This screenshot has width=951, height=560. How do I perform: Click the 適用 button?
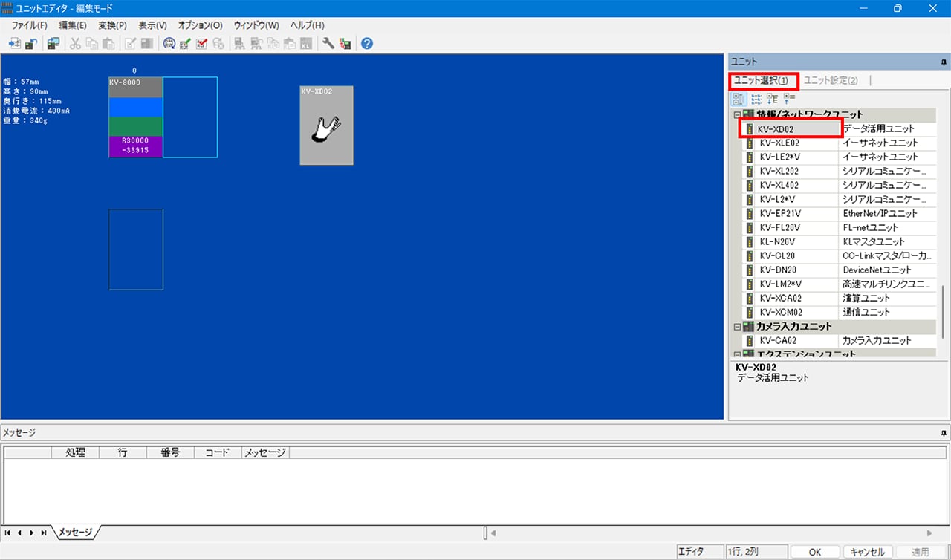[920, 552]
